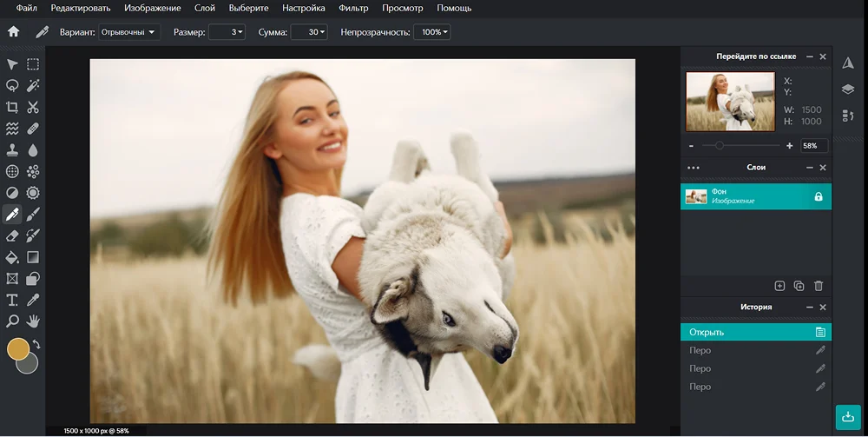Toggle the layers panel sidebar icon
The height and width of the screenshot is (437, 868).
click(x=848, y=89)
